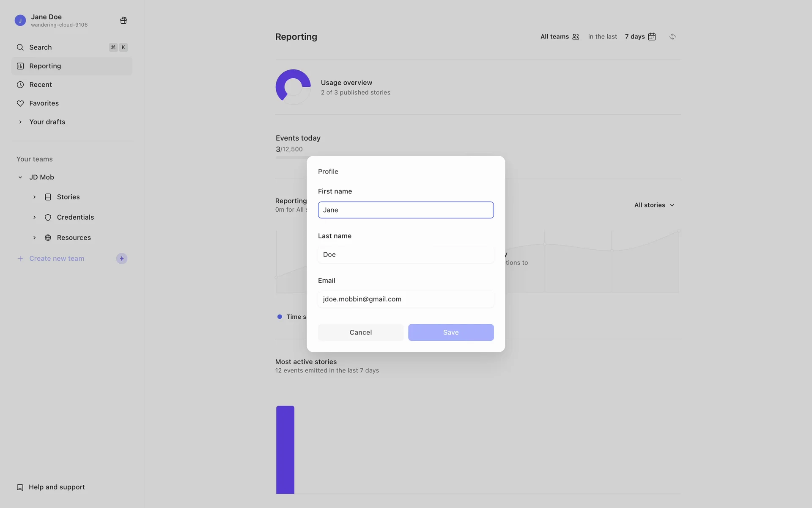Click the sparkle icon beside Create new team
Viewport: 812px width, 508px height.
coord(122,259)
